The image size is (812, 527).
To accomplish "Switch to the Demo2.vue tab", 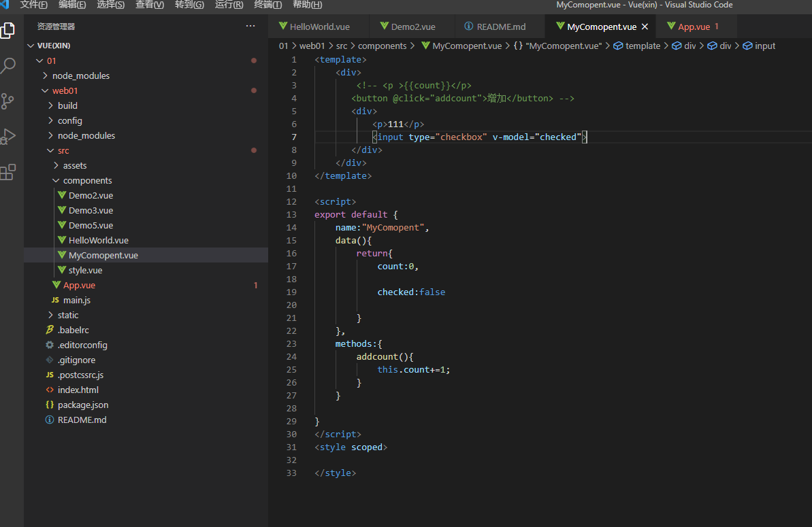I will point(412,27).
